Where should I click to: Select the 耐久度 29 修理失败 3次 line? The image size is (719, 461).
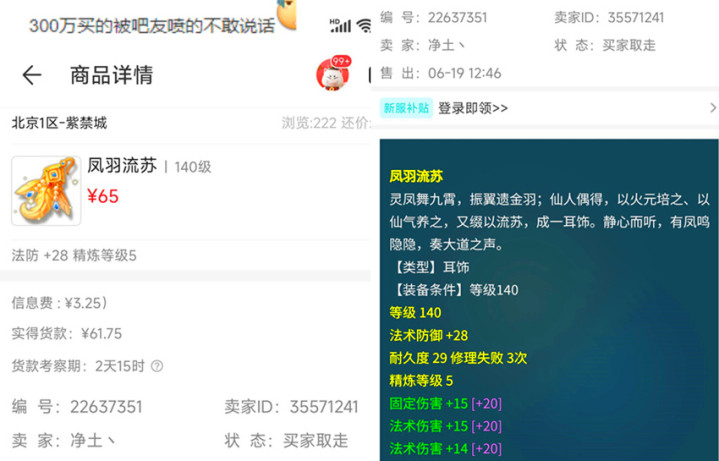point(458,358)
